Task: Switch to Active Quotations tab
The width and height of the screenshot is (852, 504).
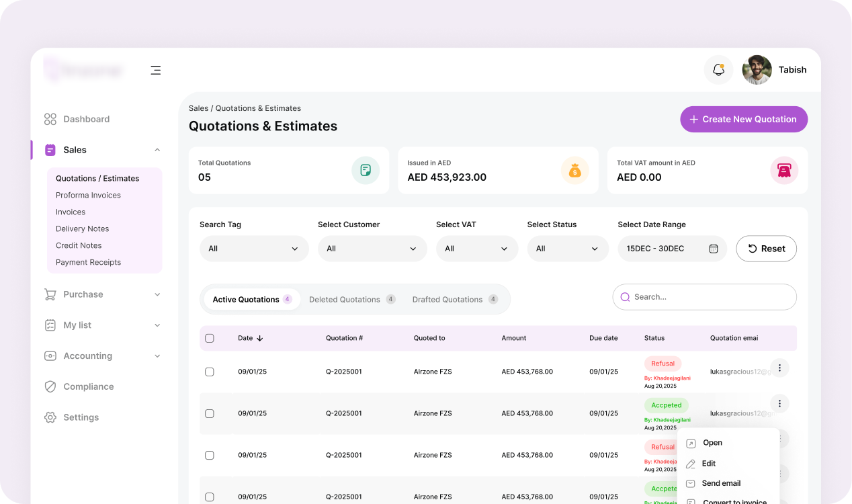Action: click(x=252, y=299)
